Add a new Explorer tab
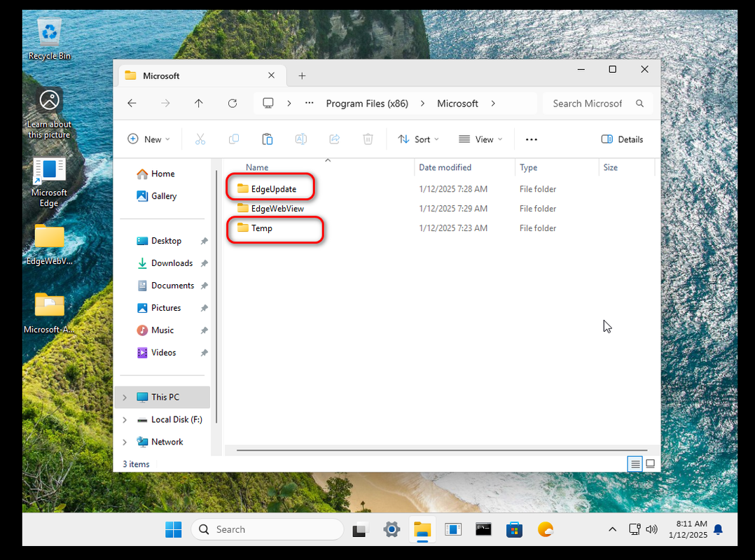This screenshot has width=755, height=560. pos(302,76)
